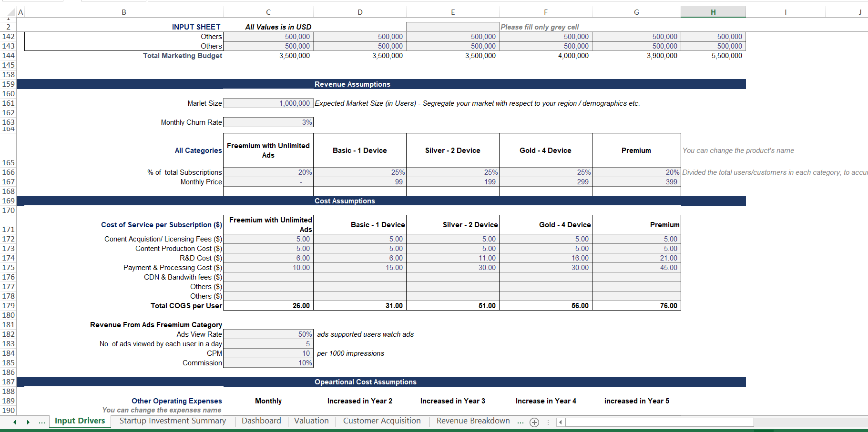
Task: Select column D header
Action: (x=360, y=12)
